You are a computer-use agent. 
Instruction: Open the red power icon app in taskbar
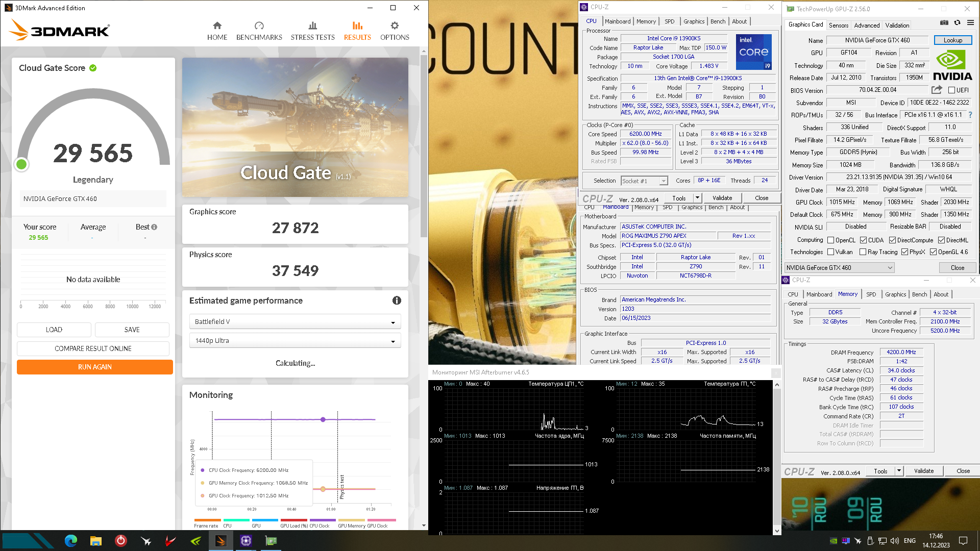[x=121, y=541]
